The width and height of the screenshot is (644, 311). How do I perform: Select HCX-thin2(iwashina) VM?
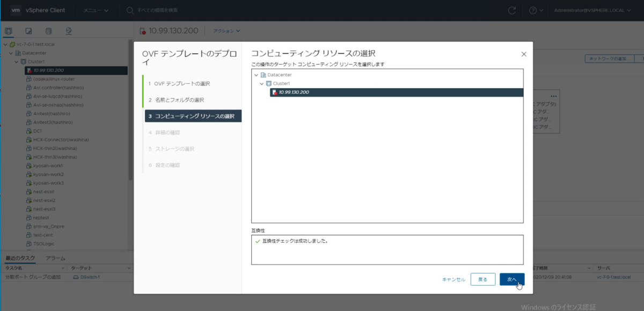(x=55, y=148)
